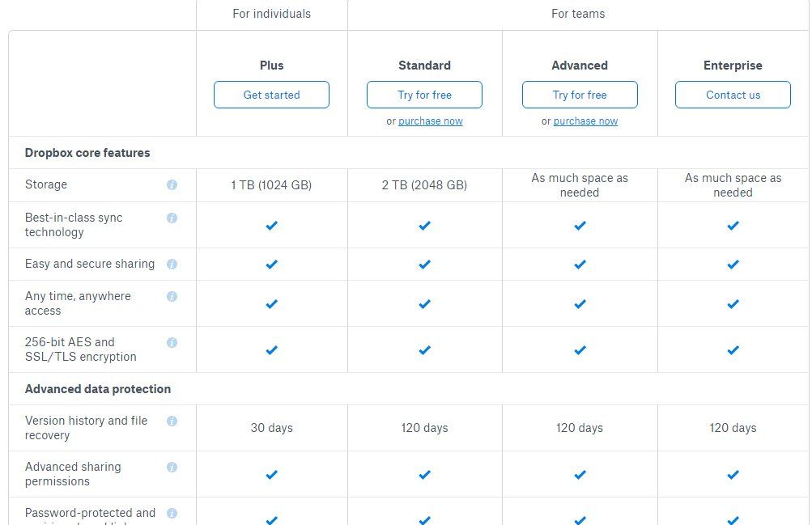Select the info icon for Password-protected links
Viewport: 812px width, 525px height.
tap(172, 513)
